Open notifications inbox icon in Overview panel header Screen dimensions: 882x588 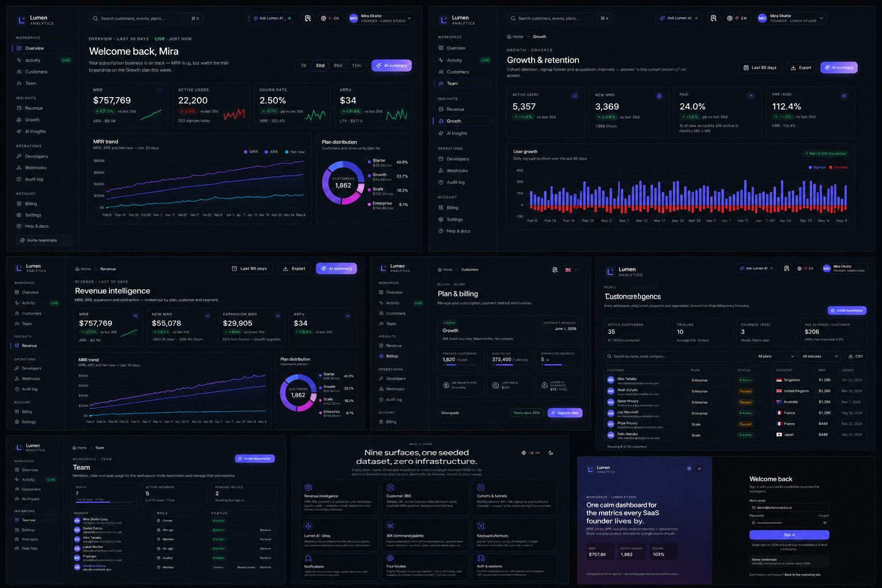308,18
